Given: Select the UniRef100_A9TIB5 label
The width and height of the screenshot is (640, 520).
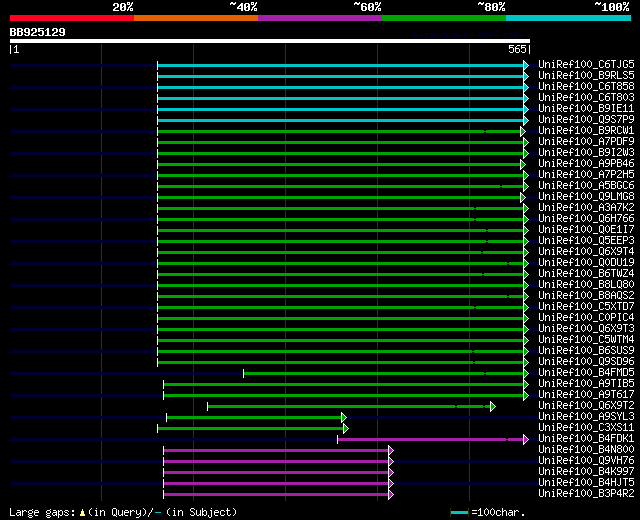Looking at the screenshot, I should coord(586,384).
